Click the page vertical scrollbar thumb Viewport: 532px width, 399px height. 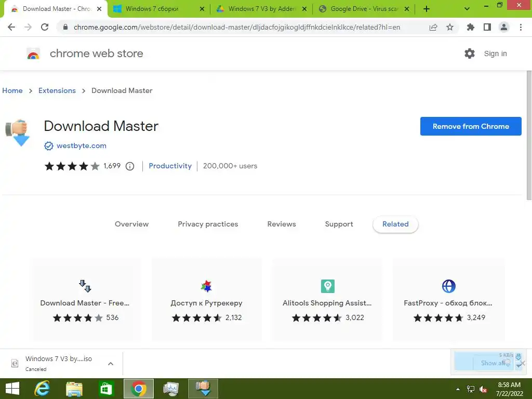[x=529, y=136]
